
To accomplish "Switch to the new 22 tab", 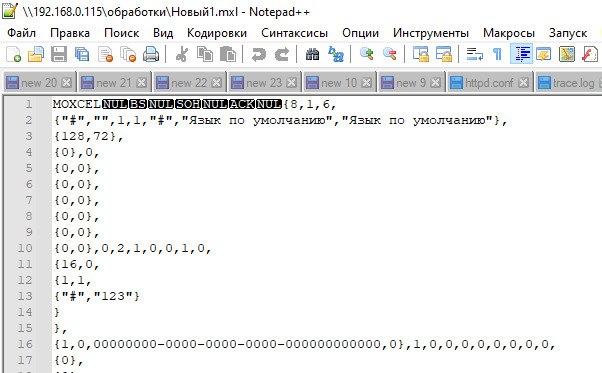I will click(189, 83).
